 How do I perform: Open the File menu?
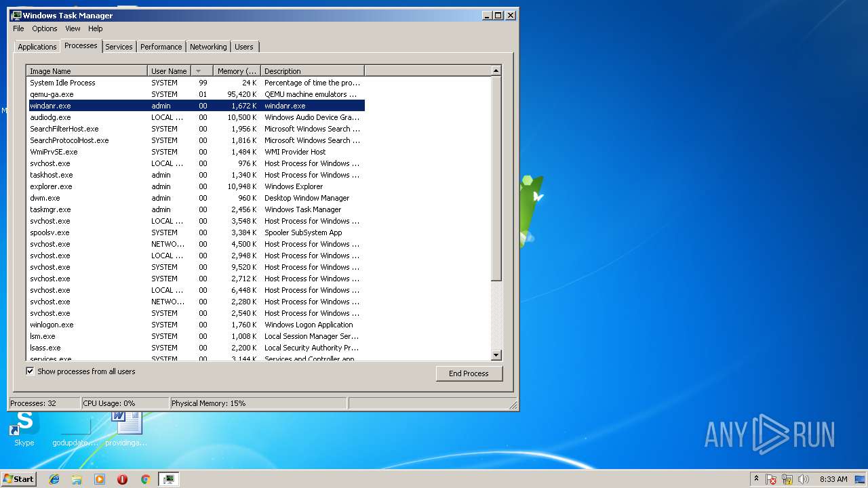[18, 28]
